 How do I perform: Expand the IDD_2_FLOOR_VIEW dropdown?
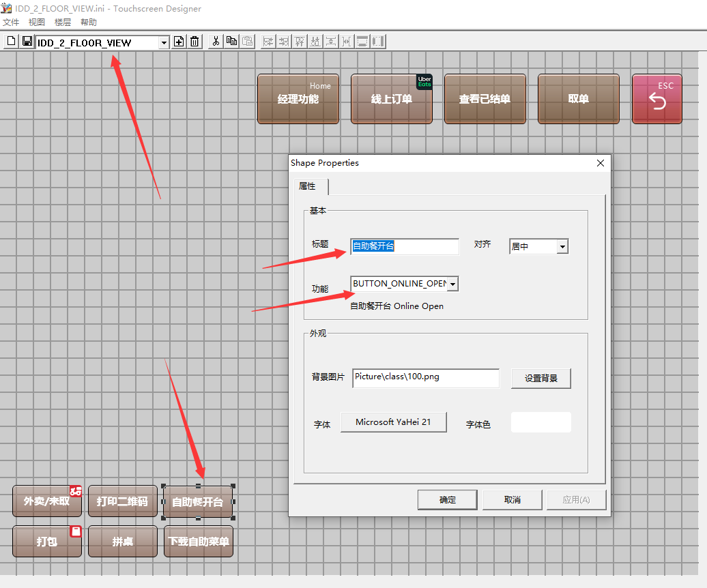click(164, 43)
